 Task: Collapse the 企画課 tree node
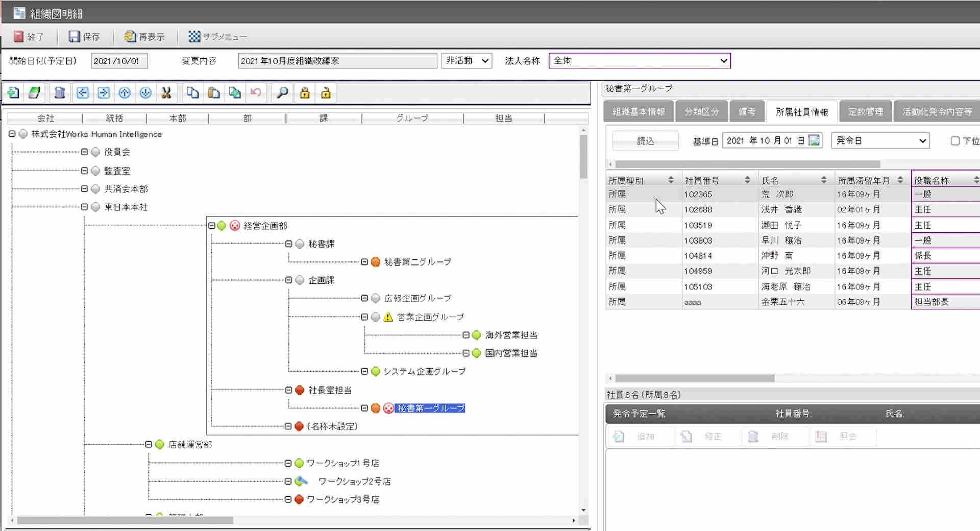pos(288,280)
